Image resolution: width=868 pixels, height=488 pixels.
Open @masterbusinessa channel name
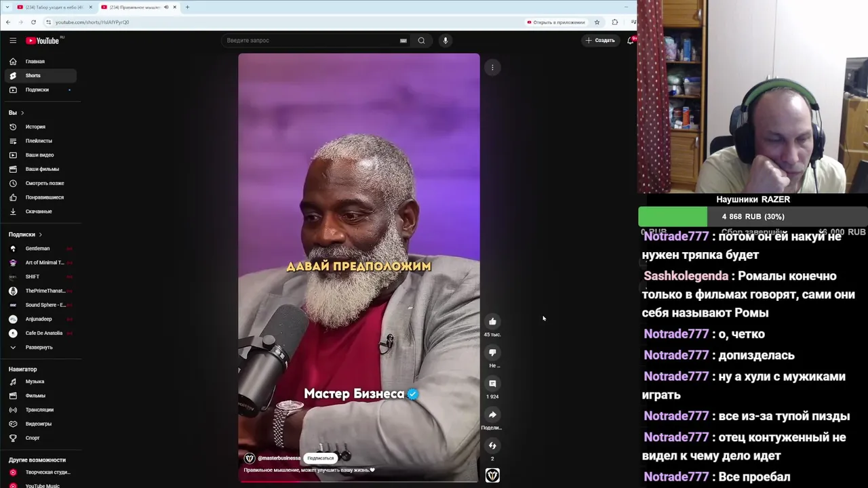coord(279,458)
